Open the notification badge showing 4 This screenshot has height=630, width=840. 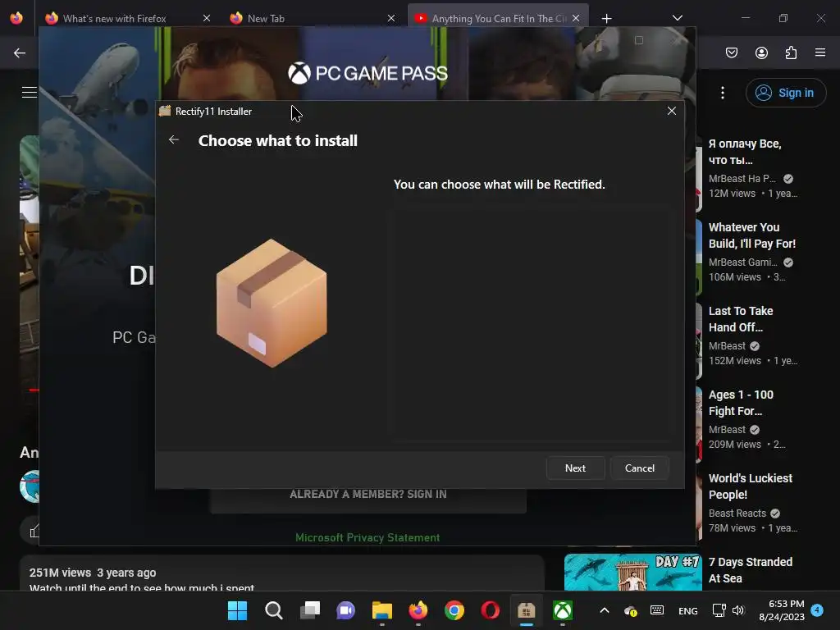coord(817,609)
